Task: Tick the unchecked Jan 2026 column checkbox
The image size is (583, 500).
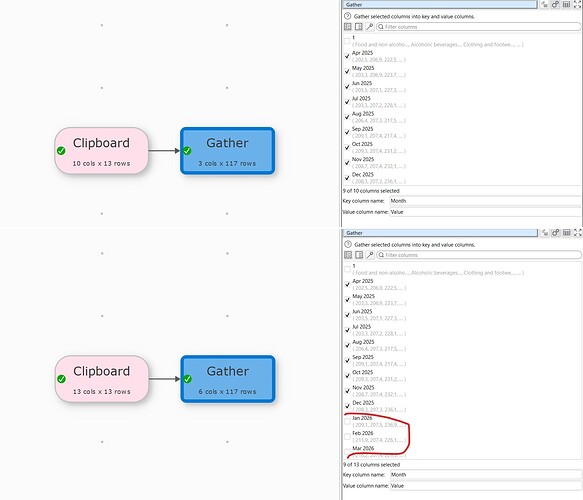Action: pyautogui.click(x=347, y=421)
